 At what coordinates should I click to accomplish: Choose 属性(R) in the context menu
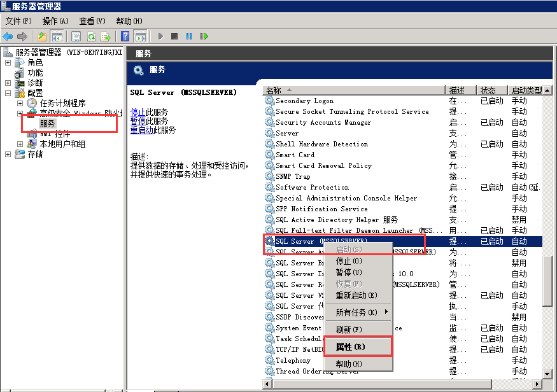coord(358,347)
